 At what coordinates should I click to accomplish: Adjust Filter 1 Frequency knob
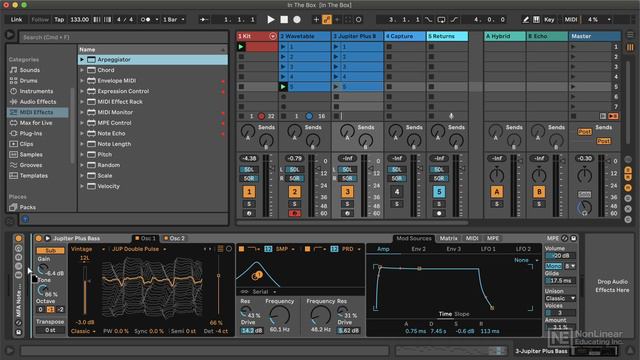(x=280, y=316)
